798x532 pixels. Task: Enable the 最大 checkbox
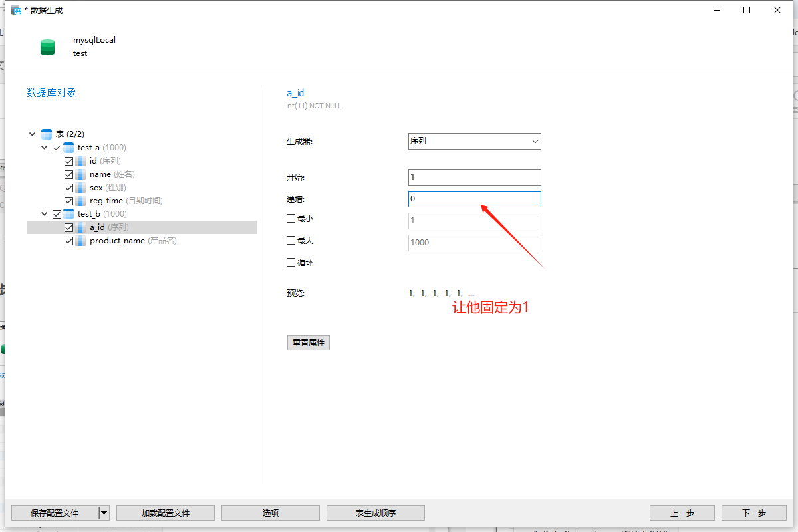pos(291,240)
